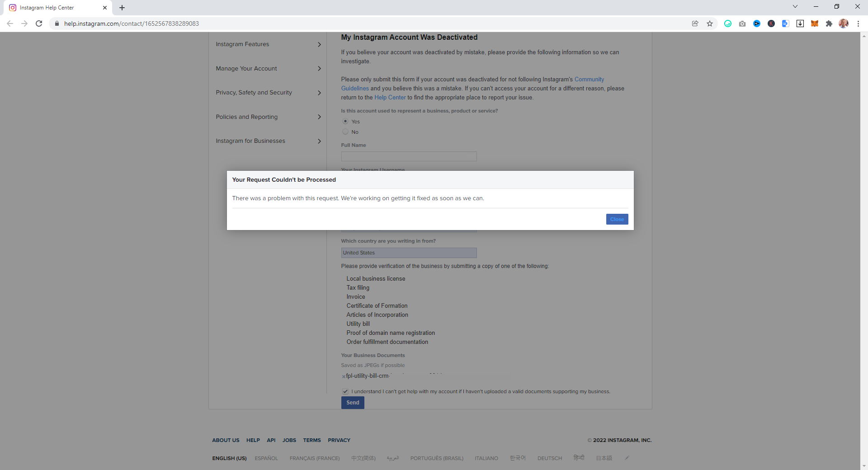Expand the Policies and Reporting chevron
Screen dimensions: 868x470
click(x=319, y=117)
